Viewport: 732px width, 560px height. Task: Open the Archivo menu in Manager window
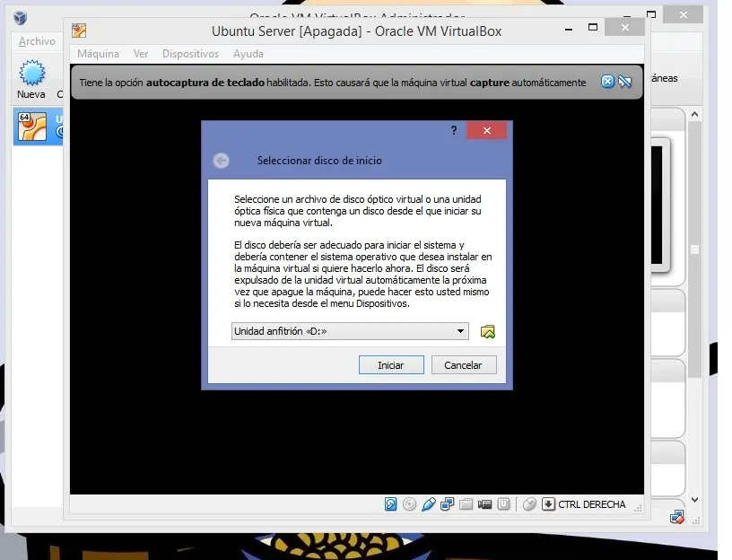(37, 41)
